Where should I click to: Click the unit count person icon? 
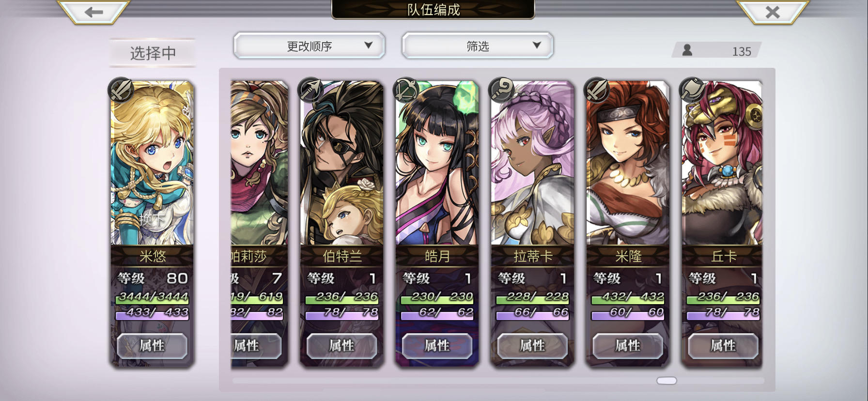click(687, 50)
